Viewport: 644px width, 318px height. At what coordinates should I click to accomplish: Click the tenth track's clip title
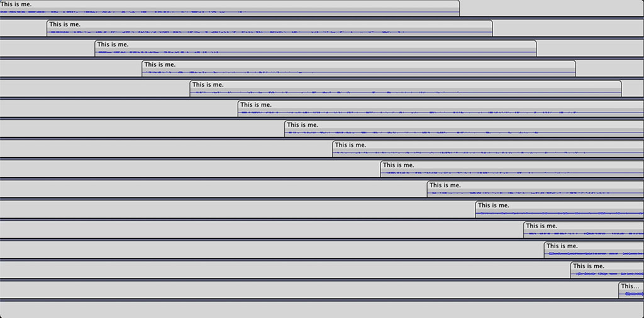(445, 185)
